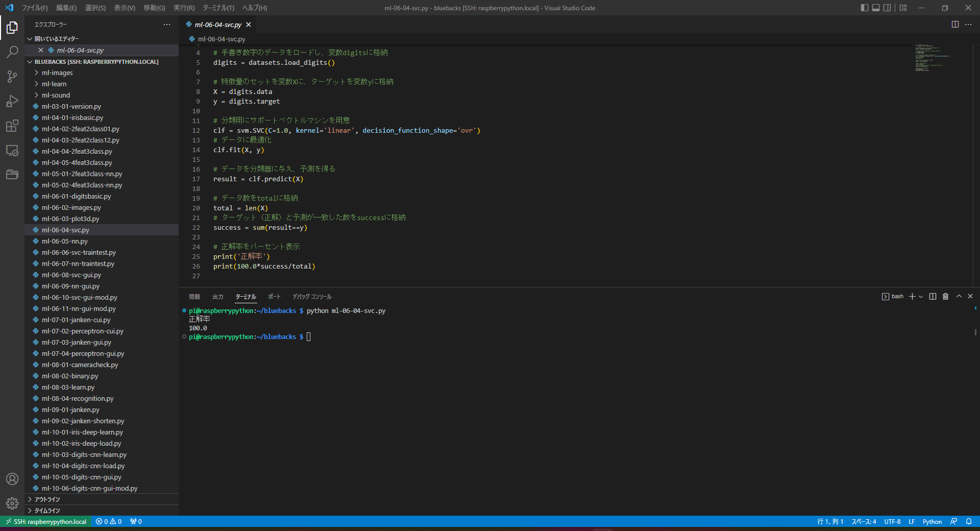980x531 pixels.
Task: Open the Source Control view
Action: (x=12, y=77)
